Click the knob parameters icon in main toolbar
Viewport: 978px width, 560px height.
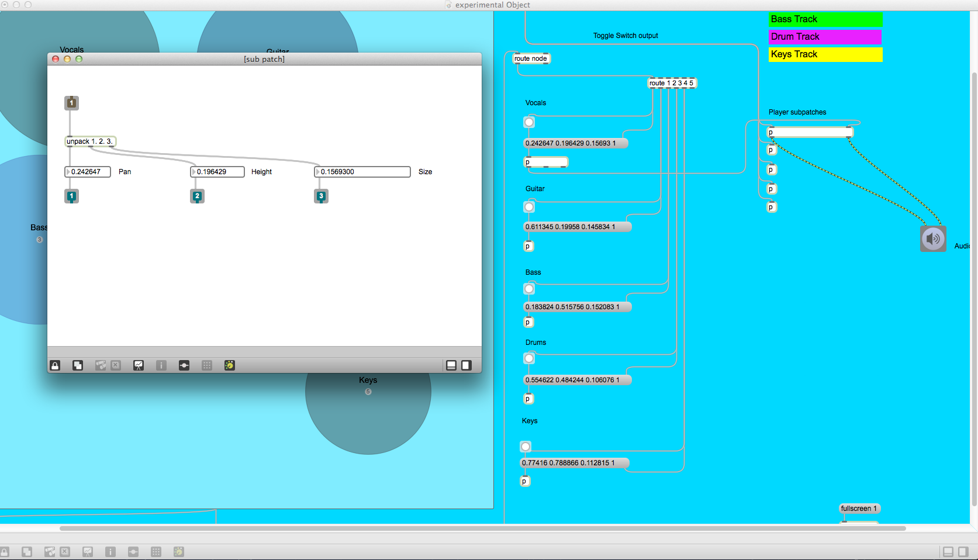point(179,552)
